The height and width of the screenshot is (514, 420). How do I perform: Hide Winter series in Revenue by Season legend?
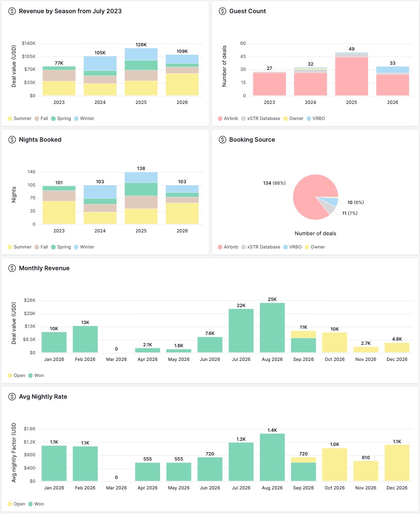pos(84,118)
